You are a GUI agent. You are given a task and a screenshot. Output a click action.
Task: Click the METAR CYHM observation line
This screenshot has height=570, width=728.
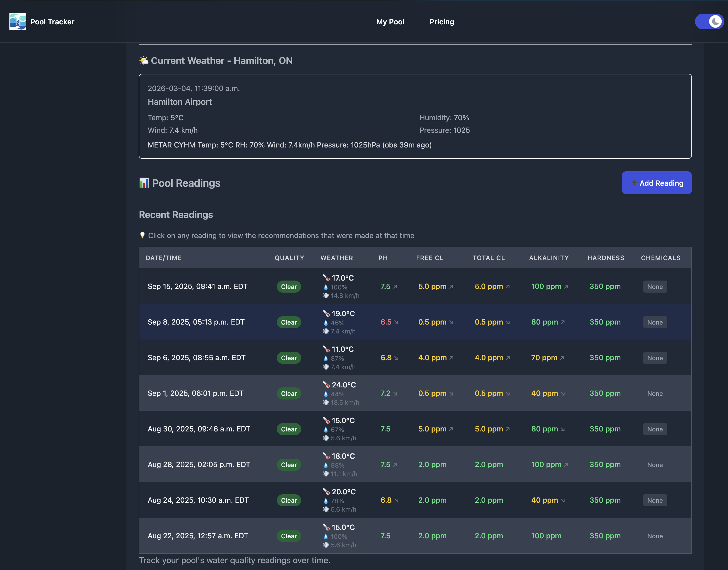click(x=290, y=145)
